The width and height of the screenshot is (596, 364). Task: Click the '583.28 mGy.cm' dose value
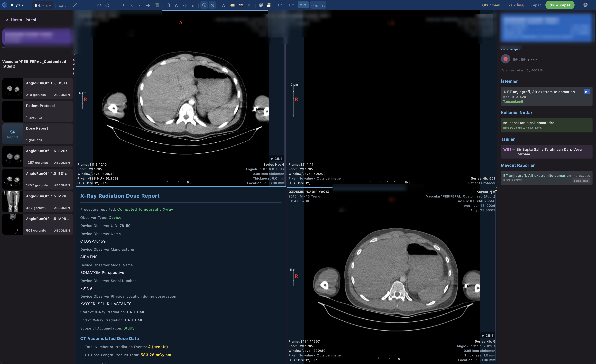pyautogui.click(x=156, y=355)
